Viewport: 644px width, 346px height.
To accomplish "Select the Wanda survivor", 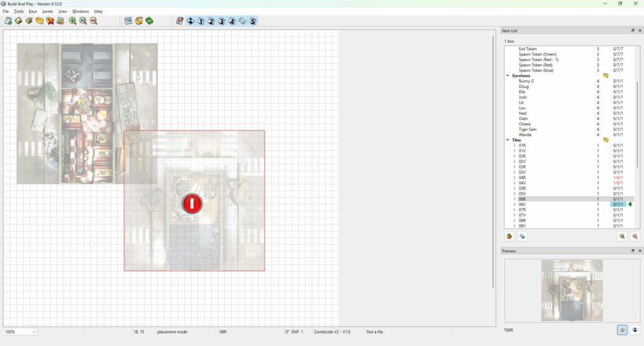I will [x=525, y=135].
